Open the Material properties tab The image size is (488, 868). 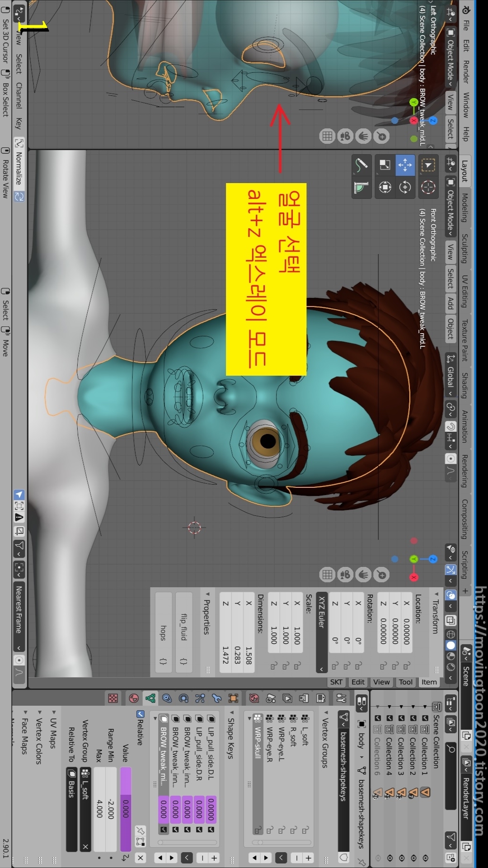tap(134, 698)
